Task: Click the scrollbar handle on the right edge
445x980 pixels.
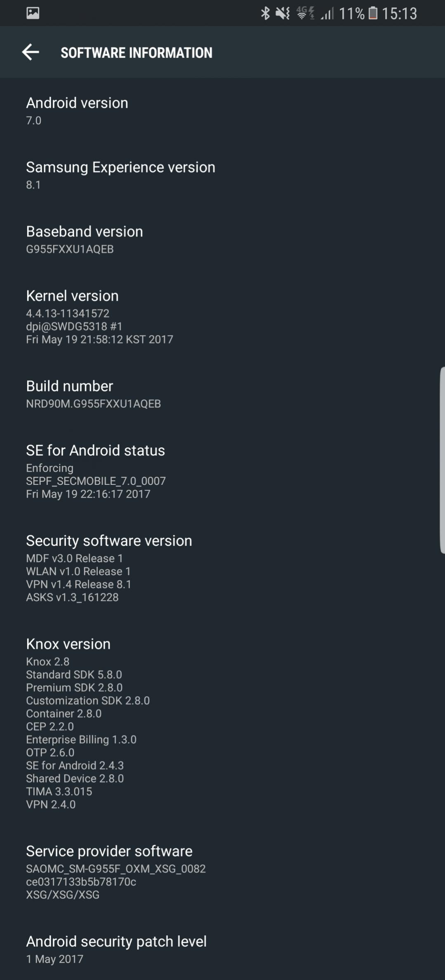Action: 443,460
